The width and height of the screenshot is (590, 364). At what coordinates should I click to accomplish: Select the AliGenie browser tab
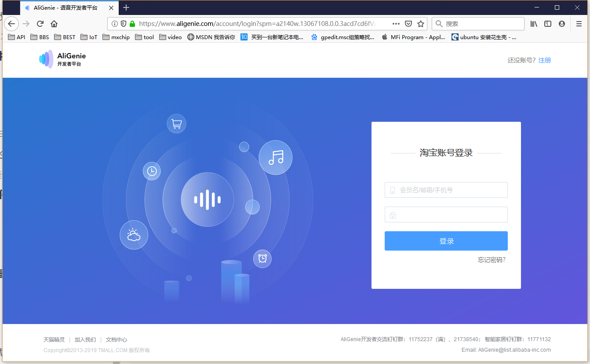coord(69,8)
